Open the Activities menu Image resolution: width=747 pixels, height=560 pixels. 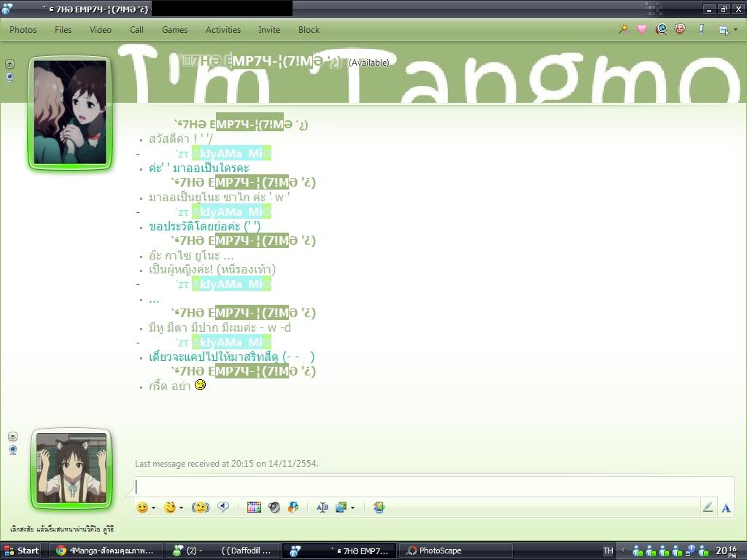point(223,29)
